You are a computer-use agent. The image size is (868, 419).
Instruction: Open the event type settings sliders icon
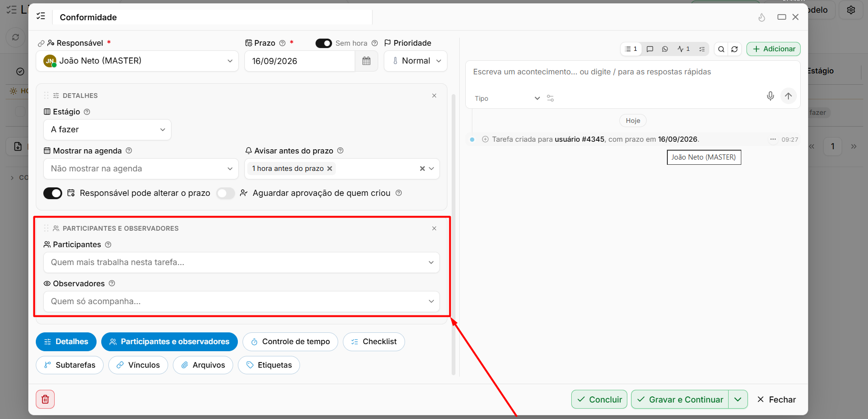(x=550, y=98)
